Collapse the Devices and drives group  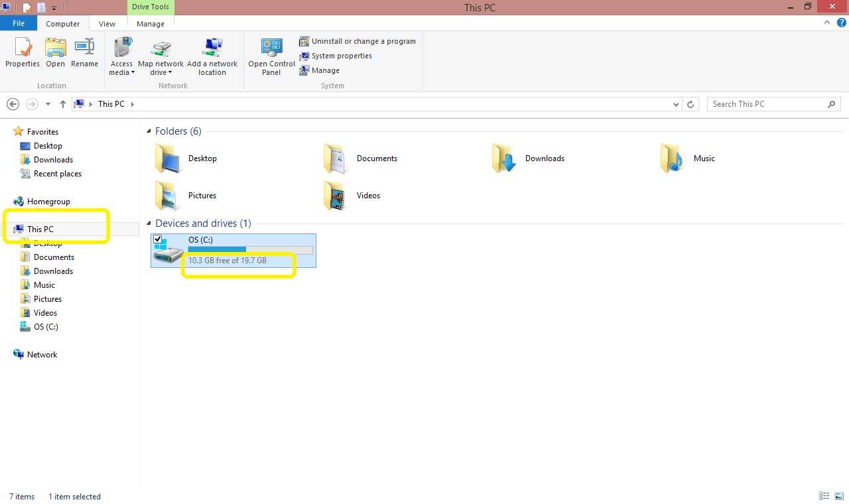pos(149,223)
